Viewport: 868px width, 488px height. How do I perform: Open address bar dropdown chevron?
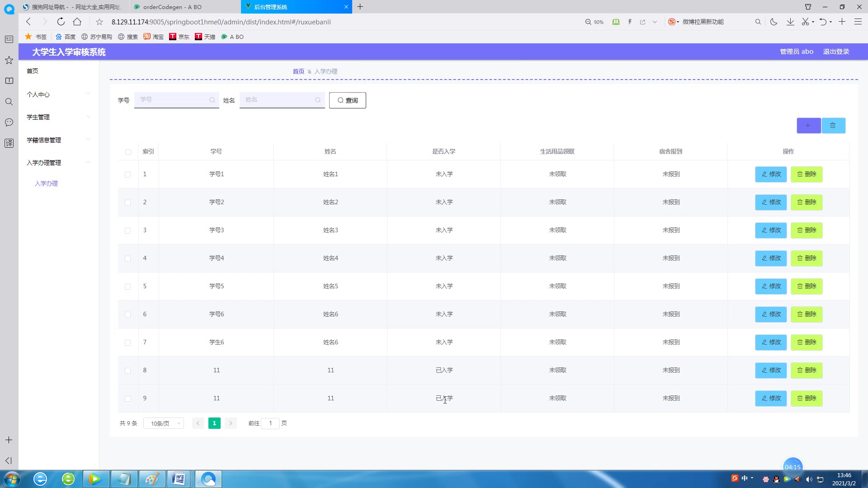655,22
